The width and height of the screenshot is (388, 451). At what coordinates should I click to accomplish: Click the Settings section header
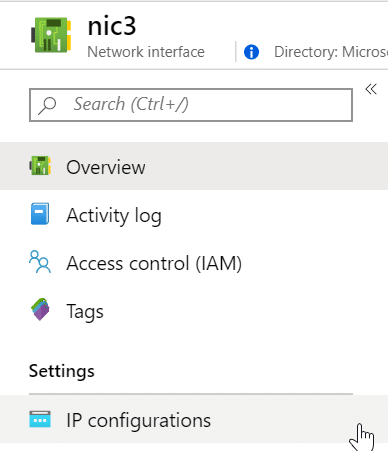click(x=62, y=371)
